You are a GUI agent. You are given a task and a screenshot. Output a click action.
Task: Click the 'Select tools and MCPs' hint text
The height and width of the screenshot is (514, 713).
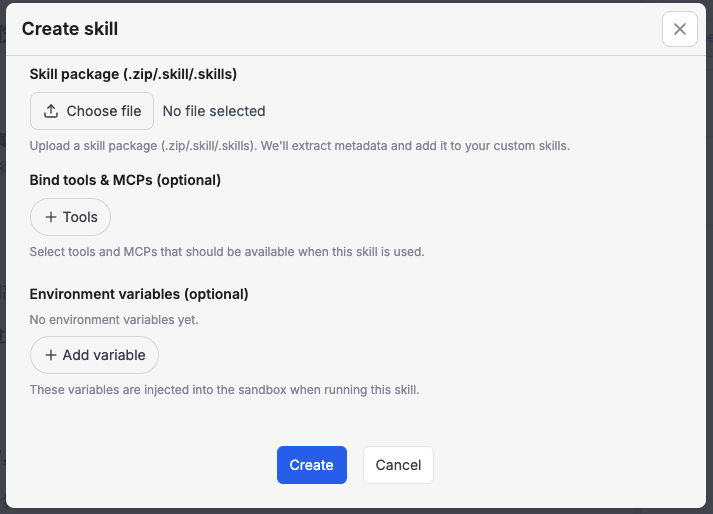coord(227,252)
